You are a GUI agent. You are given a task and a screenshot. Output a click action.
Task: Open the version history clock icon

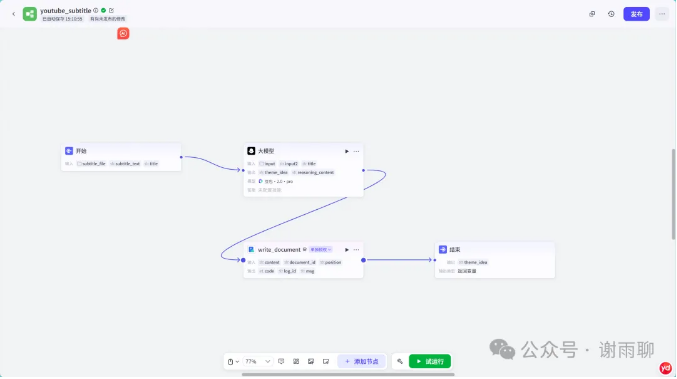click(x=611, y=14)
